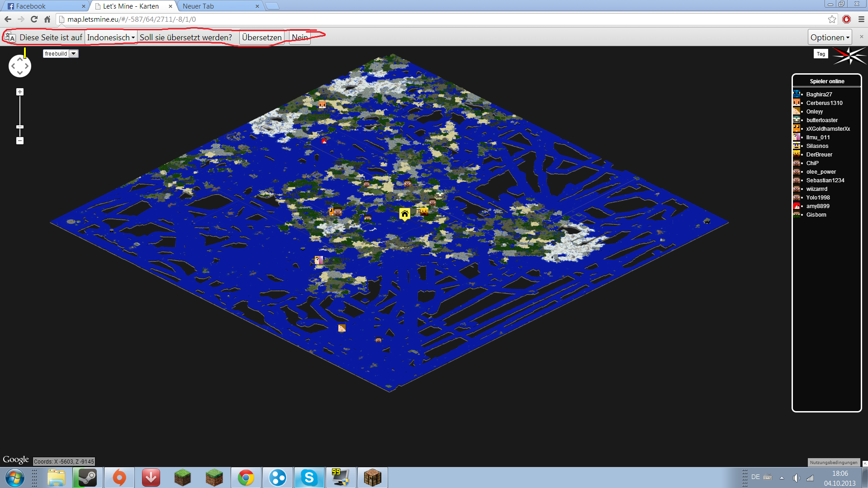This screenshot has width=868, height=488.
Task: Launch Steam from the taskbar
Action: 88,478
